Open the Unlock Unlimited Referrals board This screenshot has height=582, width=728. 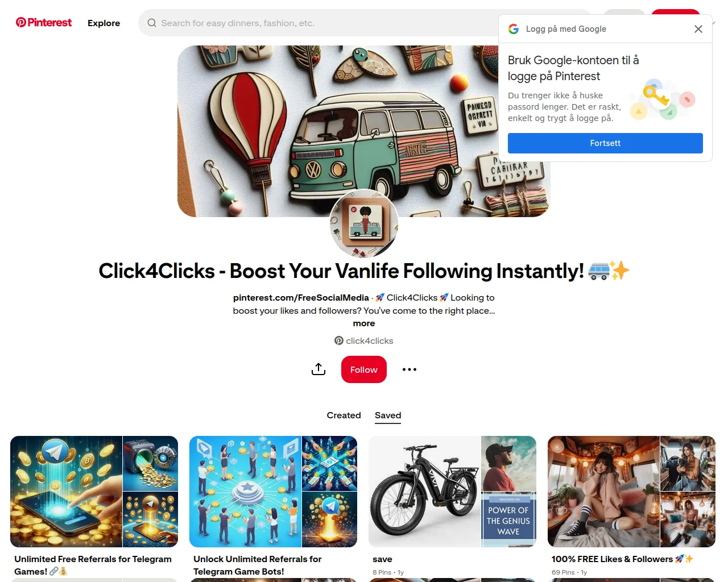(x=273, y=492)
